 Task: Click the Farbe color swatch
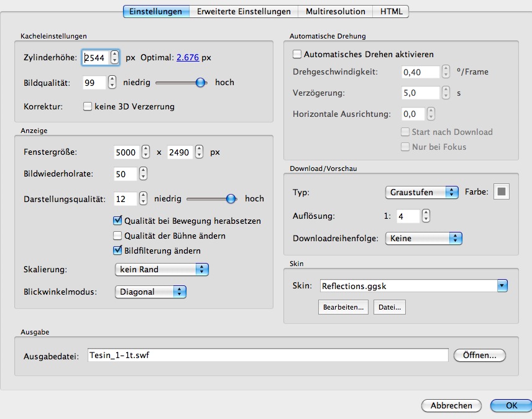pyautogui.click(x=501, y=192)
